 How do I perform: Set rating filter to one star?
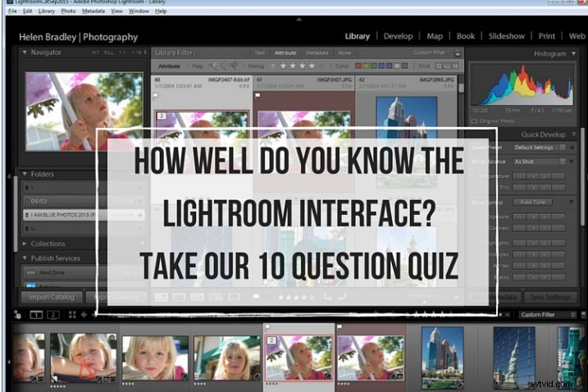point(283,66)
